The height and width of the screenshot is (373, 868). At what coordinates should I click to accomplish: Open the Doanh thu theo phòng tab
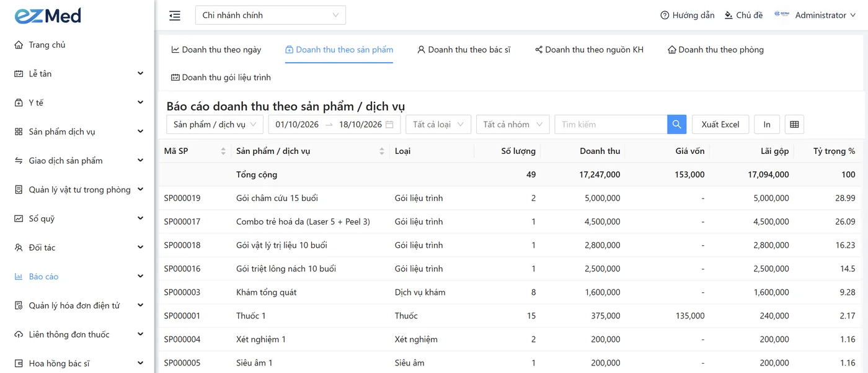(715, 50)
